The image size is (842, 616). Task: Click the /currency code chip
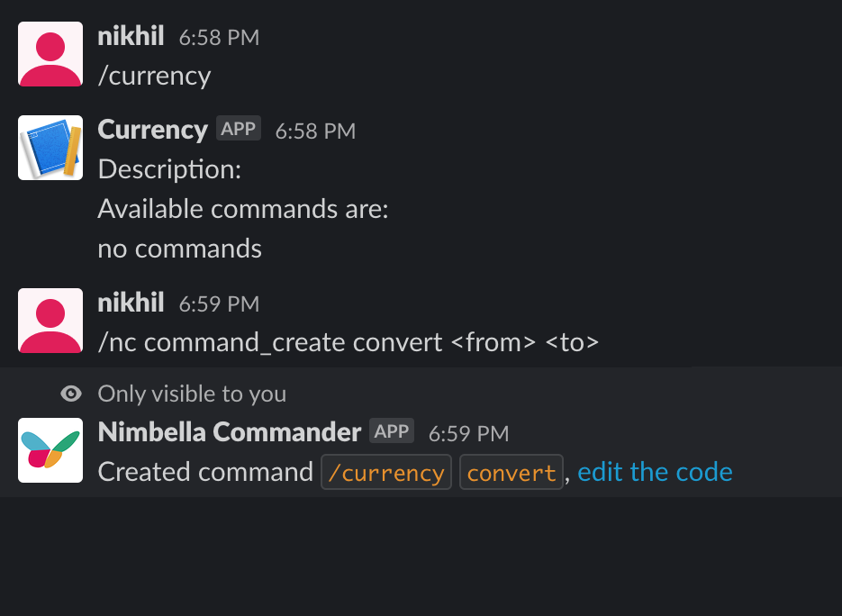point(386,473)
